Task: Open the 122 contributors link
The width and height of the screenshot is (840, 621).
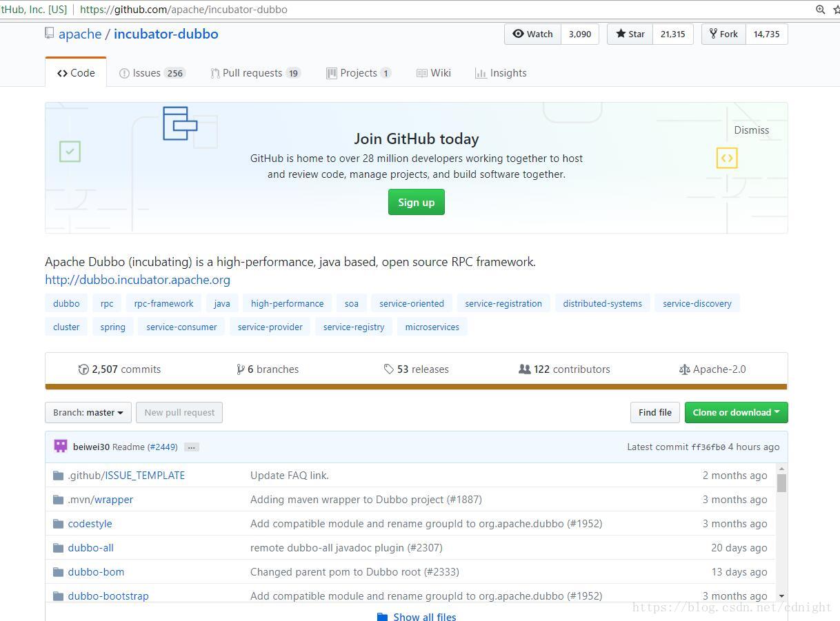Action: 564,369
